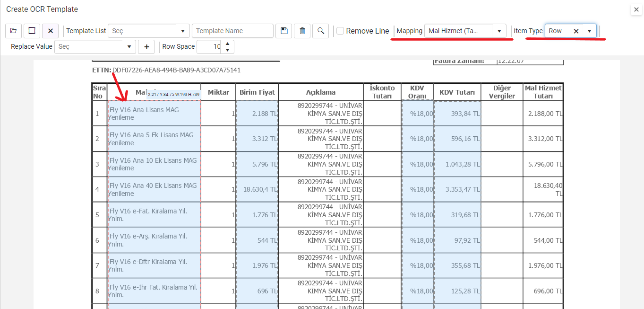
Task: Click KDV amount 125,28 TL
Action: point(465,291)
